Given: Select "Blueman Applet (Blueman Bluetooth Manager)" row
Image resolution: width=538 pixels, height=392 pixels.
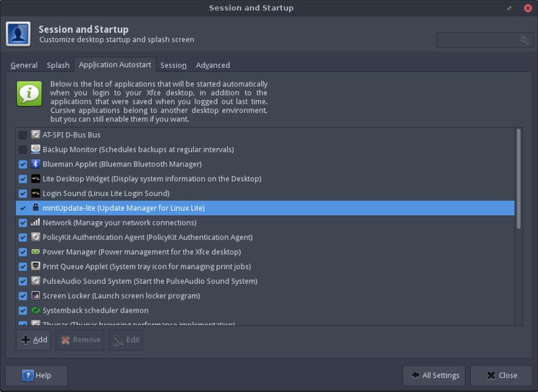Looking at the screenshot, I should click(x=122, y=165).
